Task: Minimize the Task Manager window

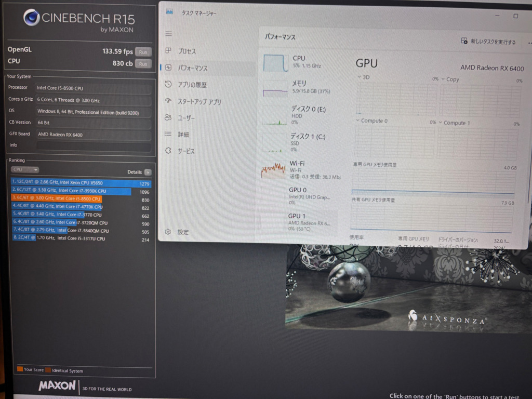Action: coord(497,16)
